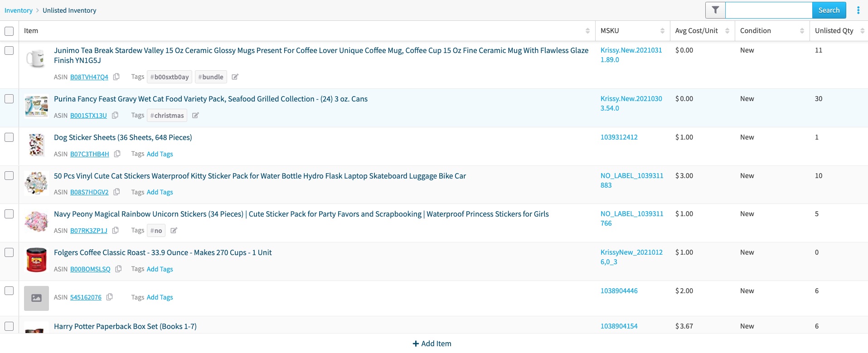Click the #bundle tag
Viewport: 868px width, 353px height.
[x=211, y=77]
